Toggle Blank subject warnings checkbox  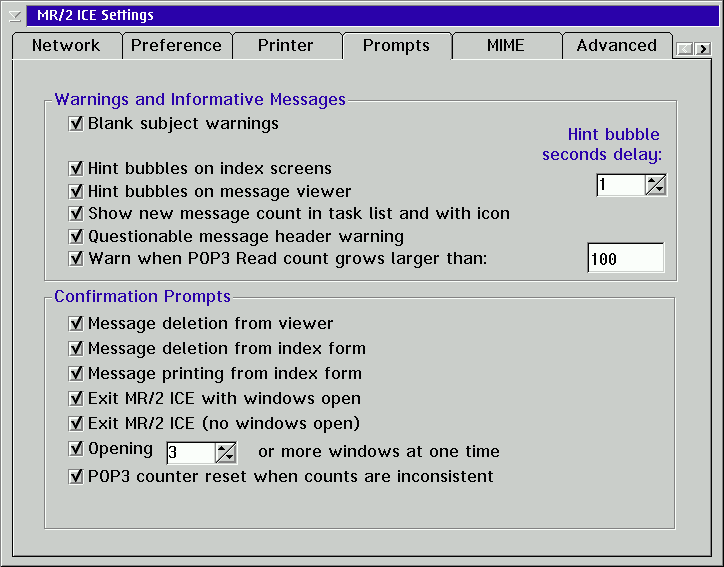[76, 124]
